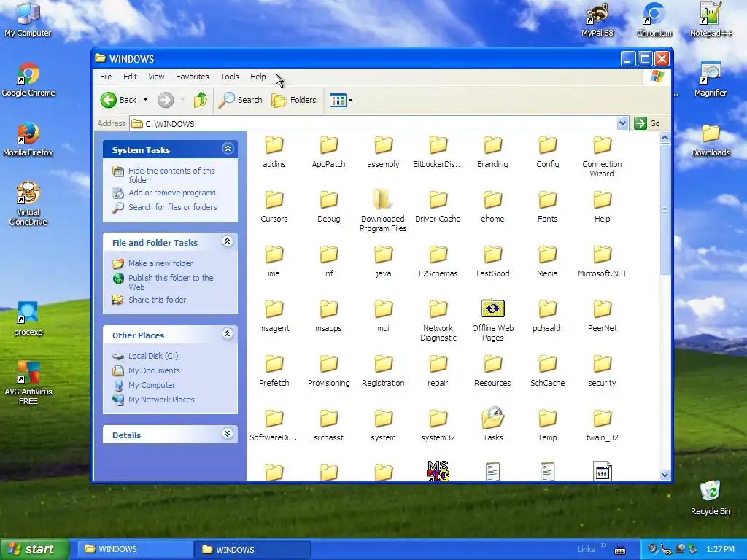Click Add or remove programs link
This screenshot has width=747, height=560.
pyautogui.click(x=172, y=192)
